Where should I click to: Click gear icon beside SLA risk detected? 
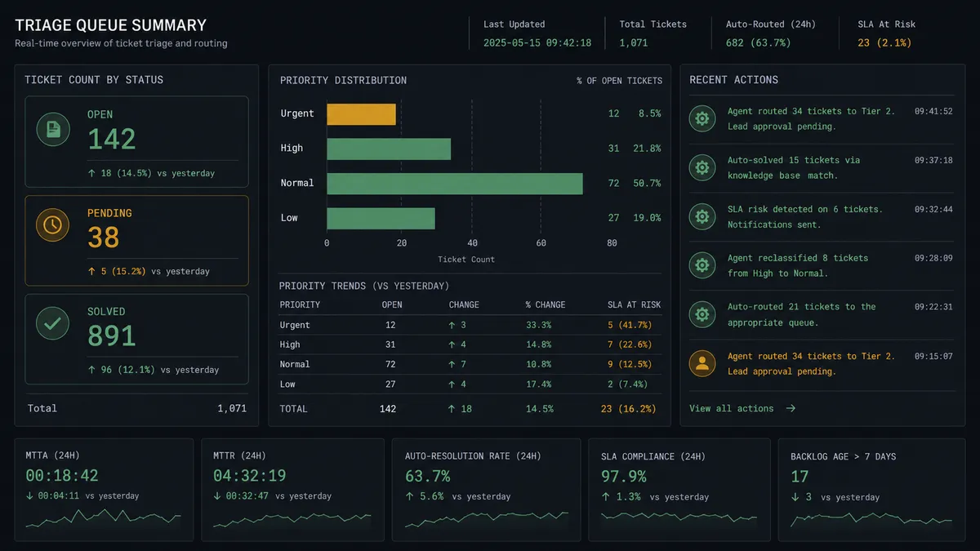click(x=702, y=216)
